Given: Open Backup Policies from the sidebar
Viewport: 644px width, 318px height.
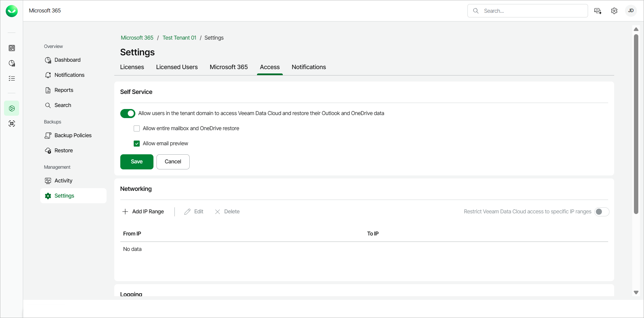Looking at the screenshot, I should tap(73, 135).
